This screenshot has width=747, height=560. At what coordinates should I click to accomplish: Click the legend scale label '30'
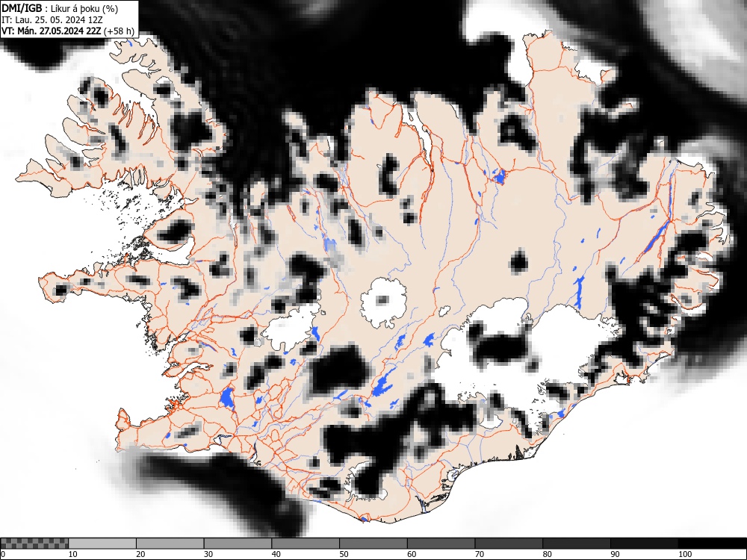click(208, 554)
